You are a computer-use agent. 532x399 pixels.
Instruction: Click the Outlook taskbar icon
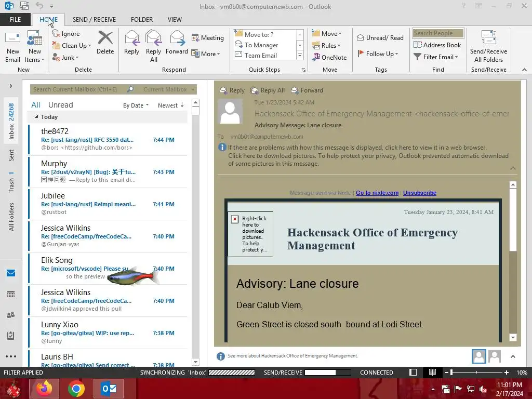(x=109, y=389)
